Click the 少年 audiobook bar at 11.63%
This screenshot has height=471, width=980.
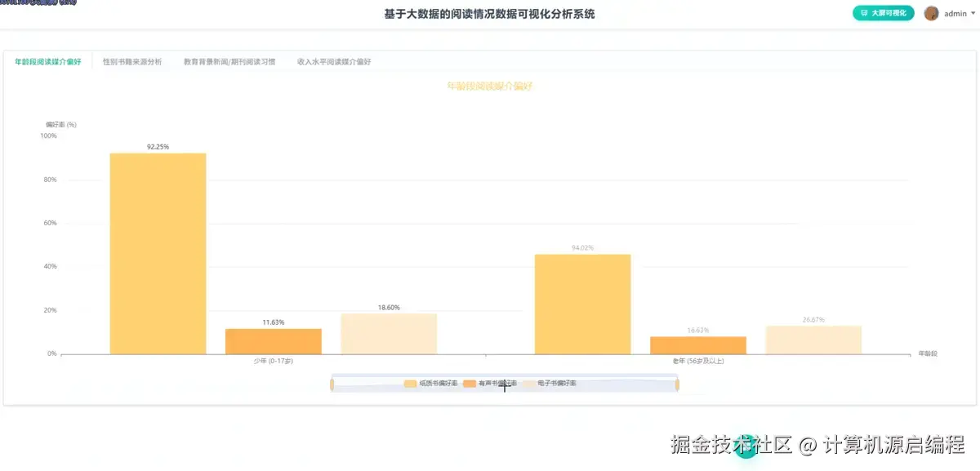tap(274, 341)
